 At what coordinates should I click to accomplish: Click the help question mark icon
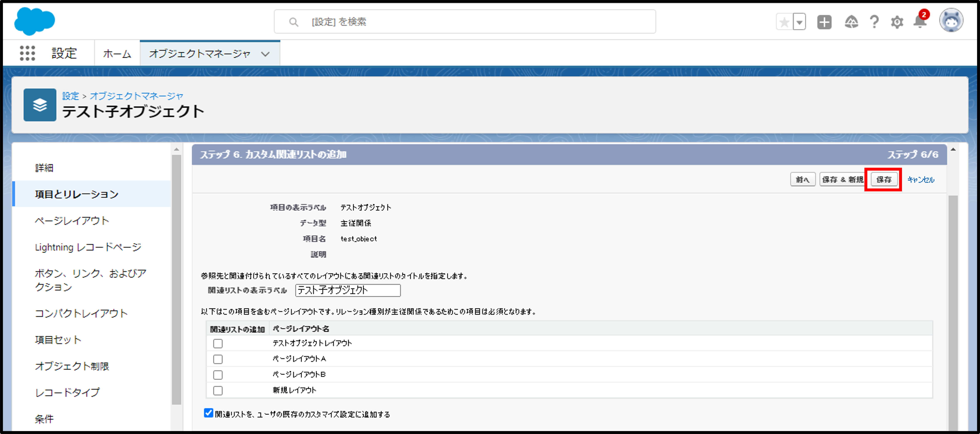[x=874, y=22]
